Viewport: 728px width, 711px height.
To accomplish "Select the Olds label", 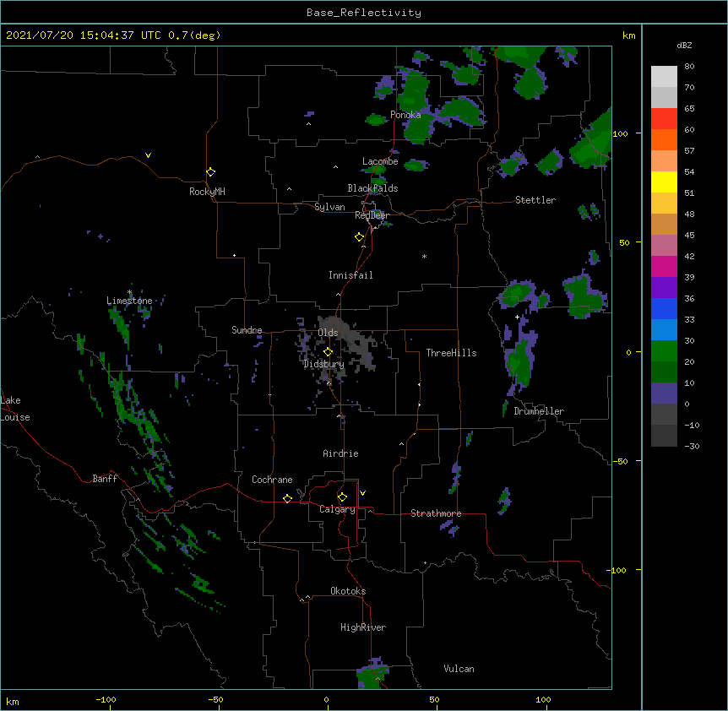I will 328,333.
